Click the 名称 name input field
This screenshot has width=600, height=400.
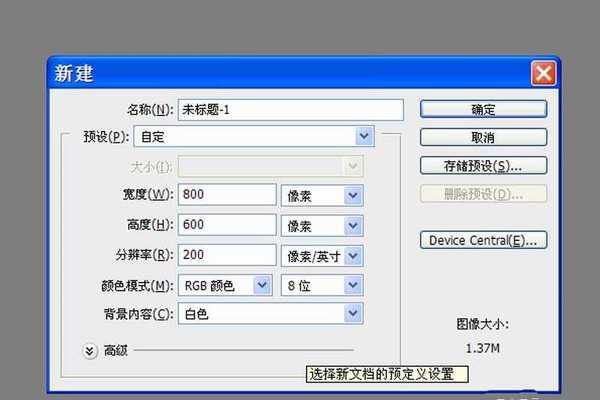pos(290,109)
